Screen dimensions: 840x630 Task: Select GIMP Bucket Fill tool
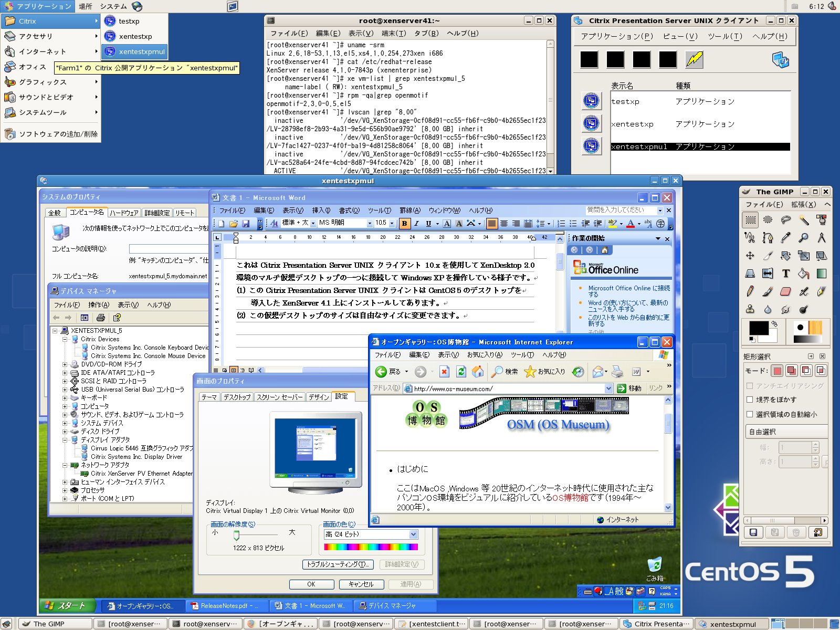pyautogui.click(x=803, y=274)
